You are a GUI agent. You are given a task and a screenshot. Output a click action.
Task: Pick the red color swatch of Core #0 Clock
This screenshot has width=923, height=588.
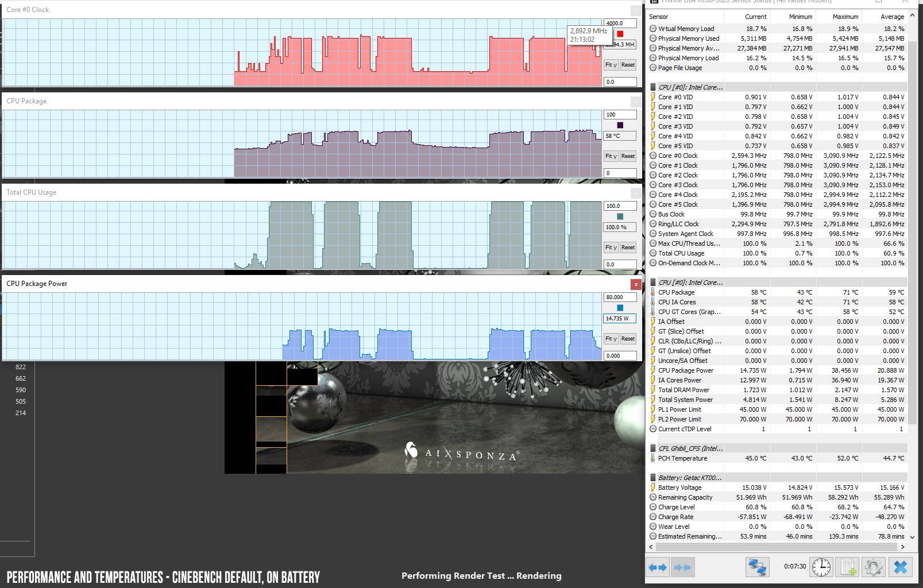tap(620, 34)
